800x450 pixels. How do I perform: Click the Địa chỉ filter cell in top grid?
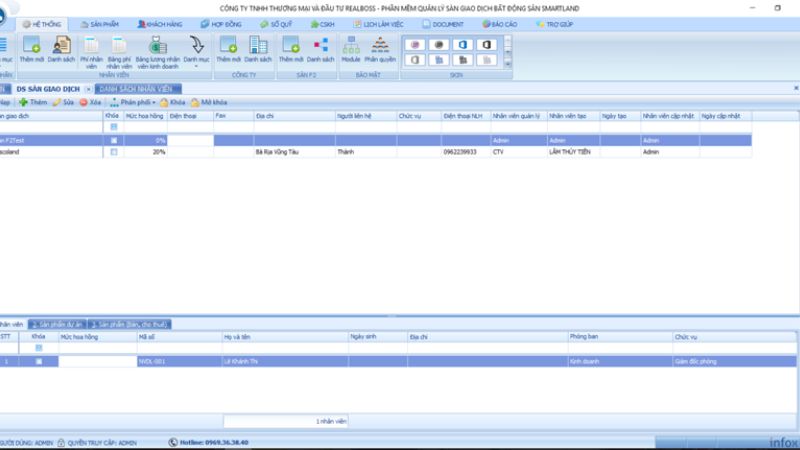click(x=293, y=128)
